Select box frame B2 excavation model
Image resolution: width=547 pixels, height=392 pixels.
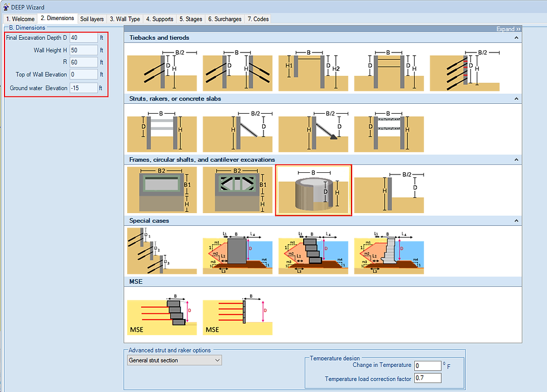(162, 190)
